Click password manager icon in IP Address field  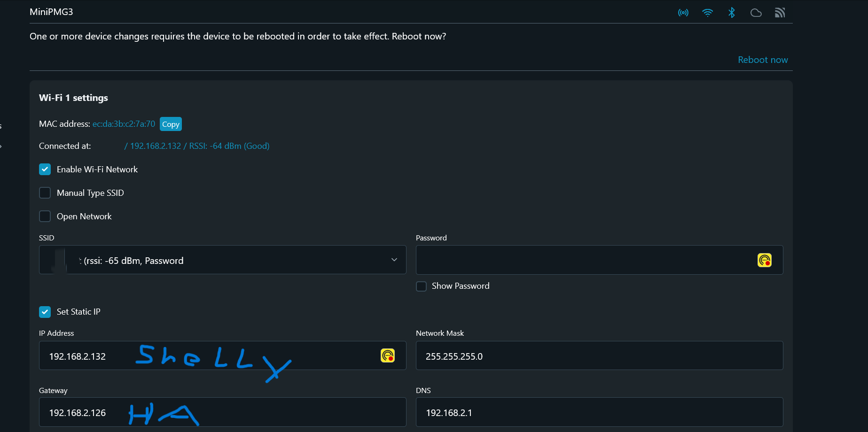(x=387, y=356)
